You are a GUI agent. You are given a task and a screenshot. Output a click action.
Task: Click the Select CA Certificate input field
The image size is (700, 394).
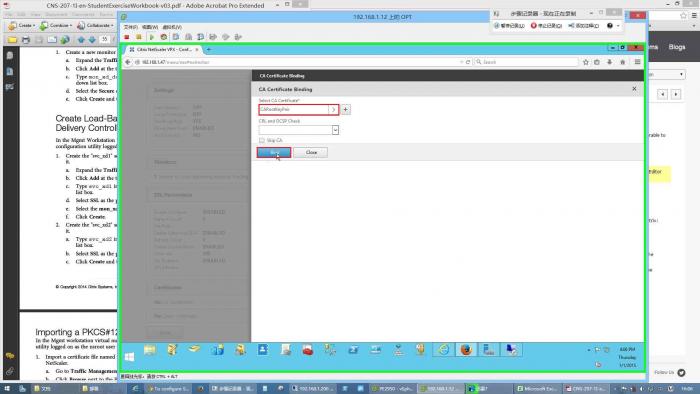coord(294,109)
